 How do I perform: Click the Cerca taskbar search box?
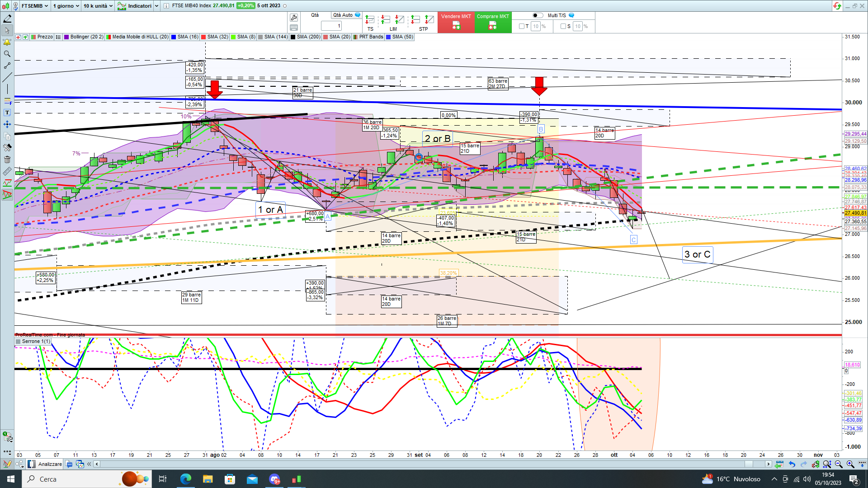86,479
